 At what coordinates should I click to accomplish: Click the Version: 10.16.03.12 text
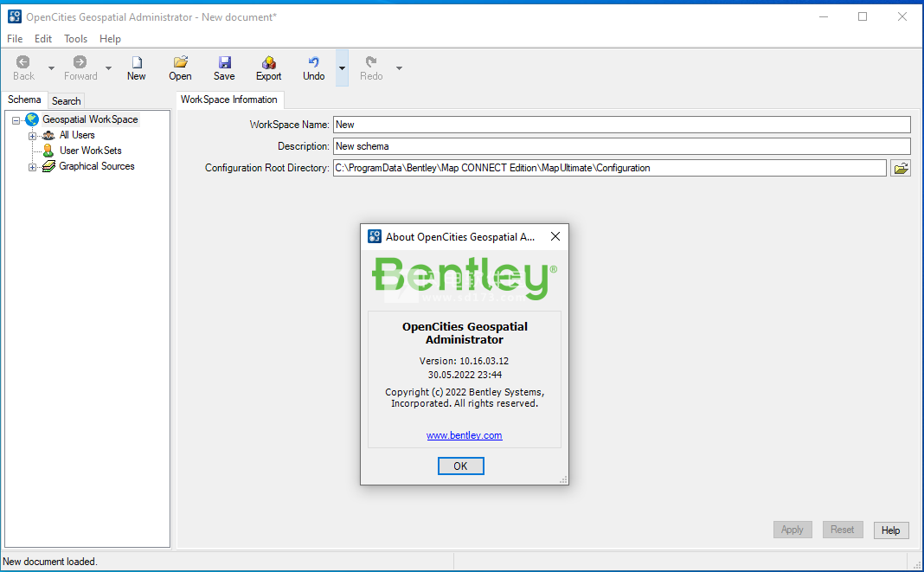click(465, 361)
